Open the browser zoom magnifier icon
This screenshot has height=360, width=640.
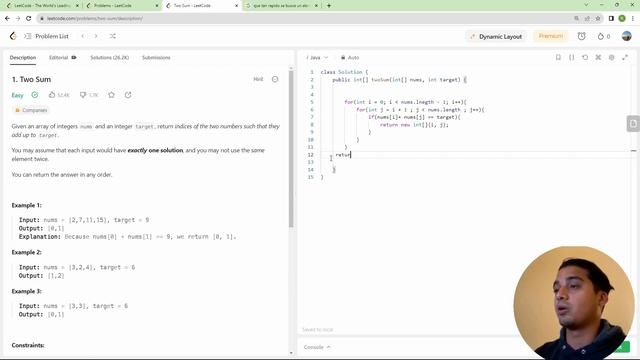click(x=576, y=18)
